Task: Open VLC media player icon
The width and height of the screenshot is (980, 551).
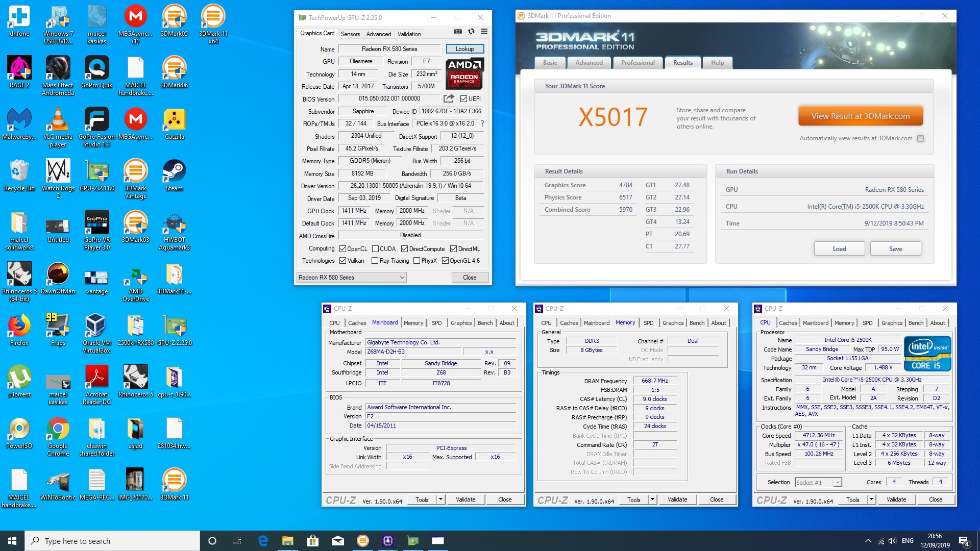Action: pyautogui.click(x=58, y=127)
